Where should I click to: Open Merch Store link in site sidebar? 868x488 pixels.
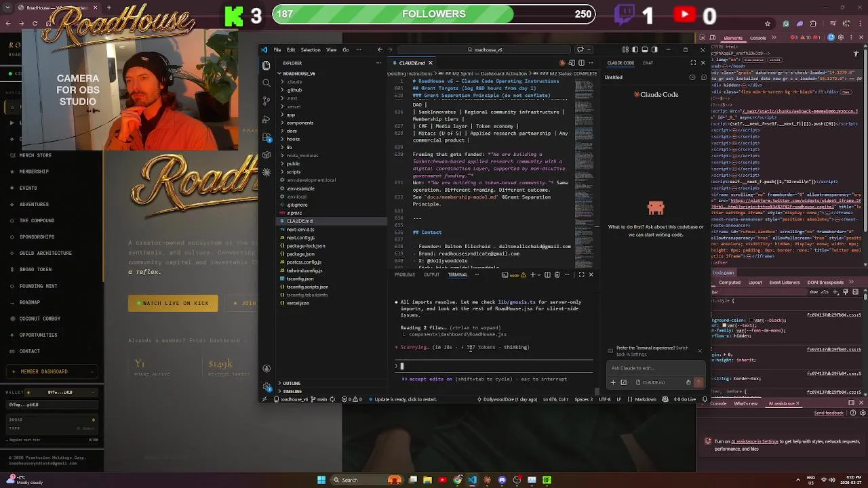(x=35, y=155)
